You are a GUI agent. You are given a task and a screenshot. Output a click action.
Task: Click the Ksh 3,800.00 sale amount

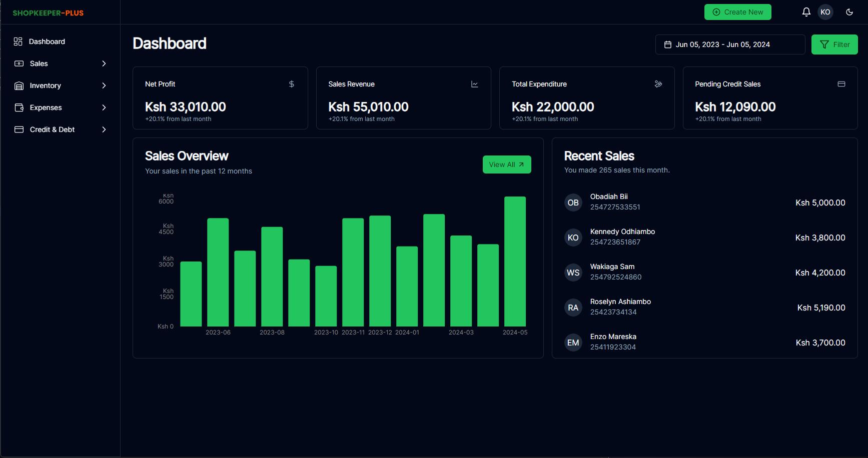tap(820, 237)
